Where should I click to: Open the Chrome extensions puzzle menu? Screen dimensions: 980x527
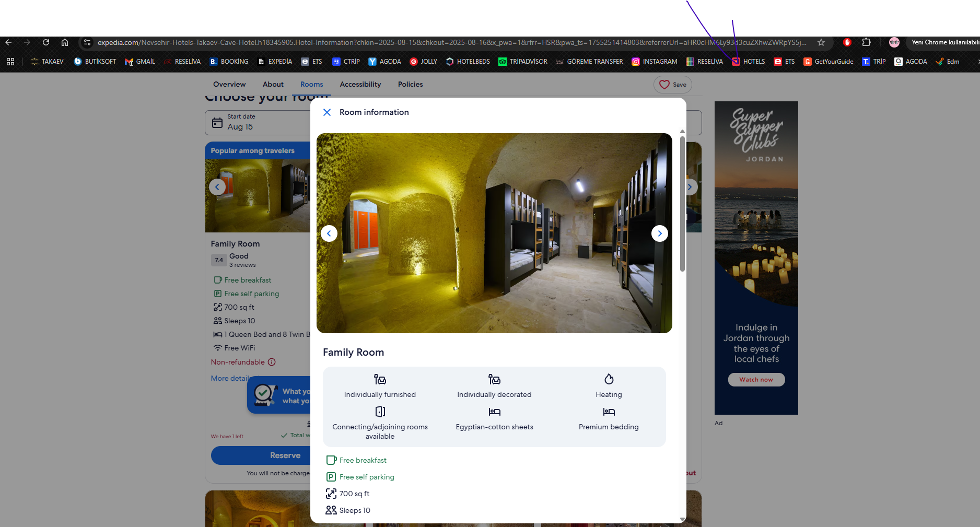[866, 42]
